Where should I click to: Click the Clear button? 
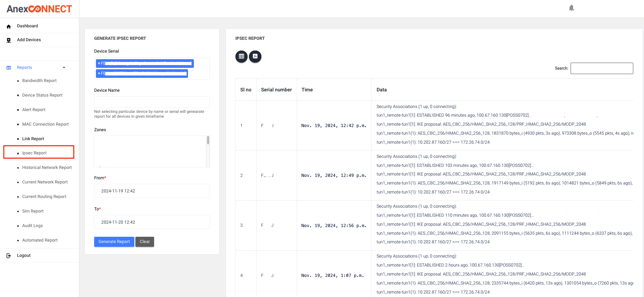coord(145,242)
